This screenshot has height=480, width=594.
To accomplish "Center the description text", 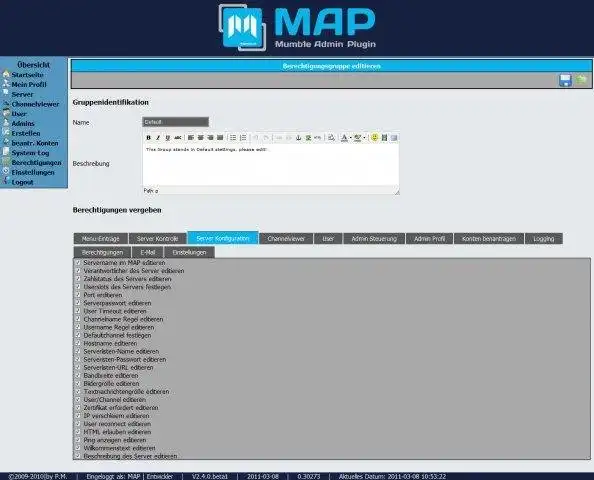I will point(200,138).
